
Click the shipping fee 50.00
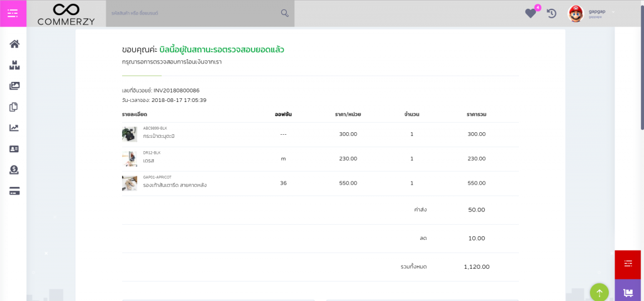pyautogui.click(x=477, y=210)
